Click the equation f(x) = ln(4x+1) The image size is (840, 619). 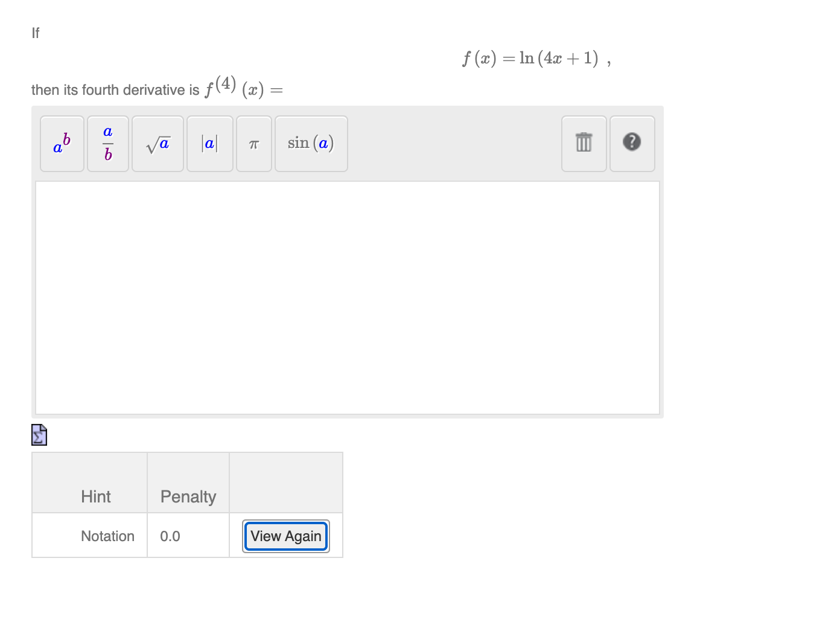click(x=533, y=58)
